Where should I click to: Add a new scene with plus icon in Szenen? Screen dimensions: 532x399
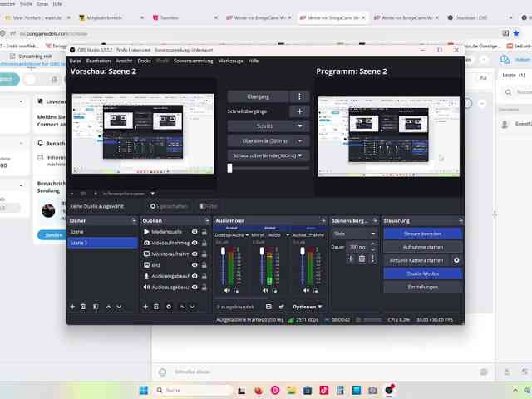72,307
